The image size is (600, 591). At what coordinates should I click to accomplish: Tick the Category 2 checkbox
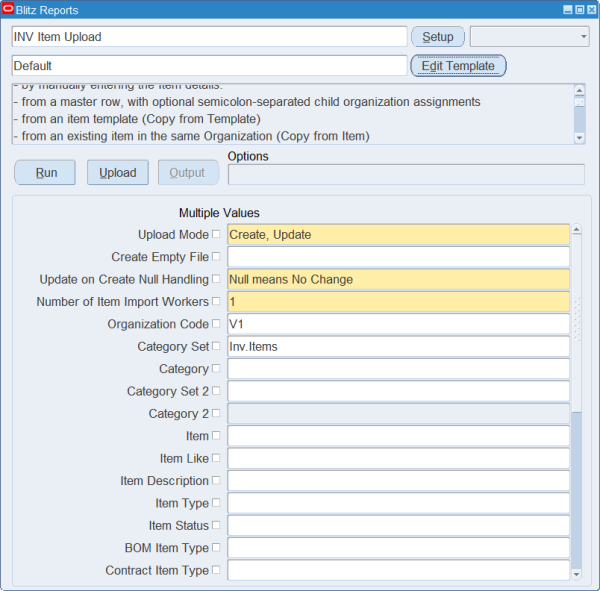[216, 413]
